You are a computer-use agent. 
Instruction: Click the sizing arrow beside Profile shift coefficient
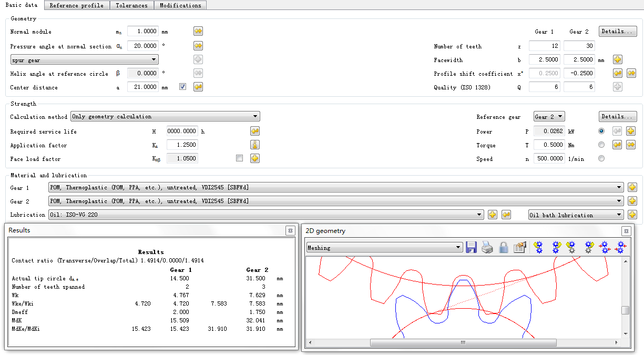(x=618, y=73)
